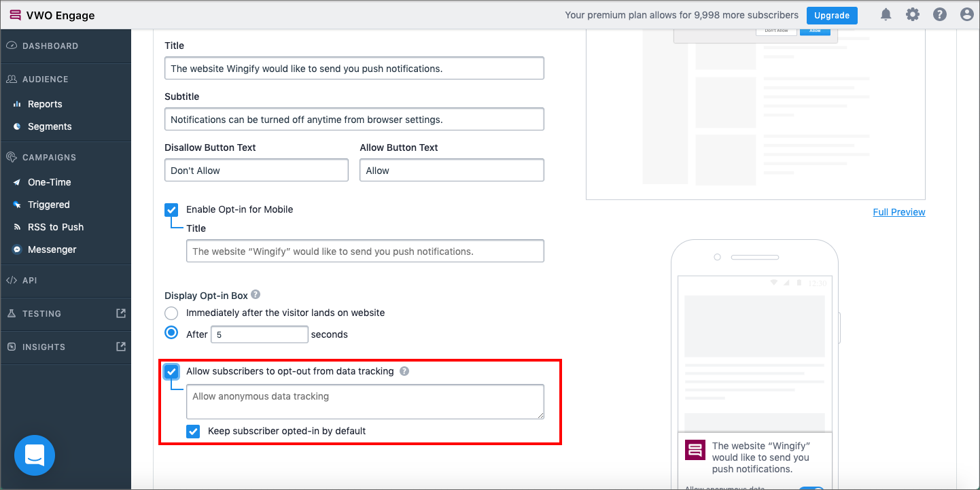Show help for opt-out from data tracking

(404, 371)
